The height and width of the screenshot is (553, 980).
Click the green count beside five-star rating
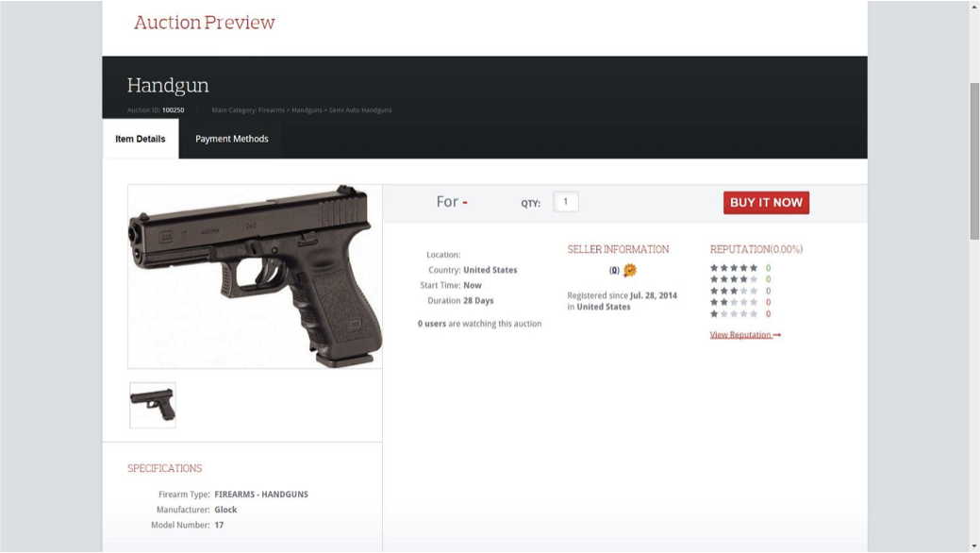pos(768,268)
